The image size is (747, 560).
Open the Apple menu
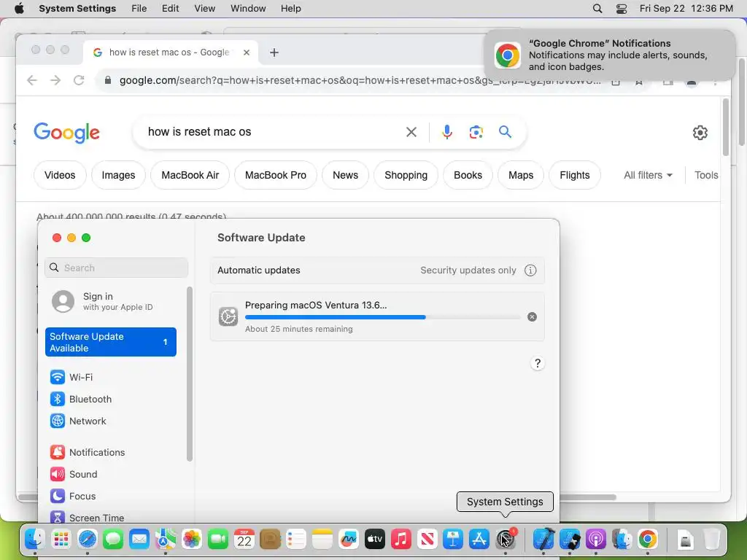pyautogui.click(x=19, y=9)
